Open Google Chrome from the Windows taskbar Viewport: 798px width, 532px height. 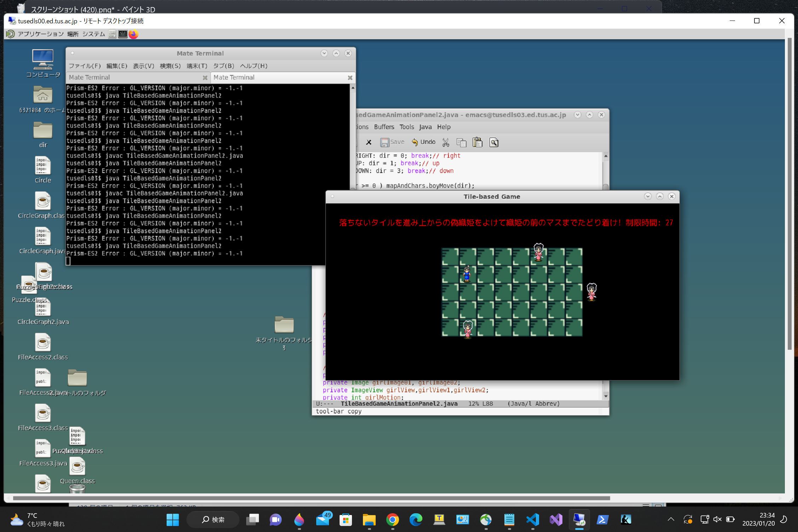(392, 519)
